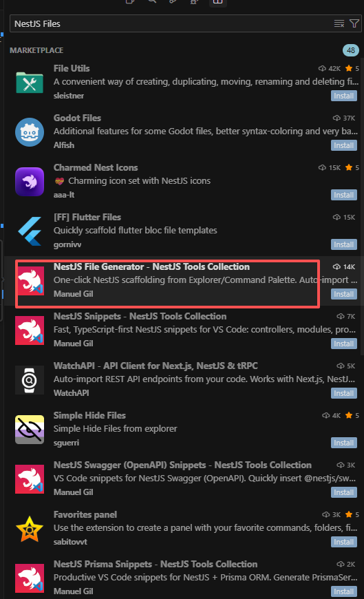Click the 48 results count badge
Viewport: 364px width, 599px height.
click(351, 50)
